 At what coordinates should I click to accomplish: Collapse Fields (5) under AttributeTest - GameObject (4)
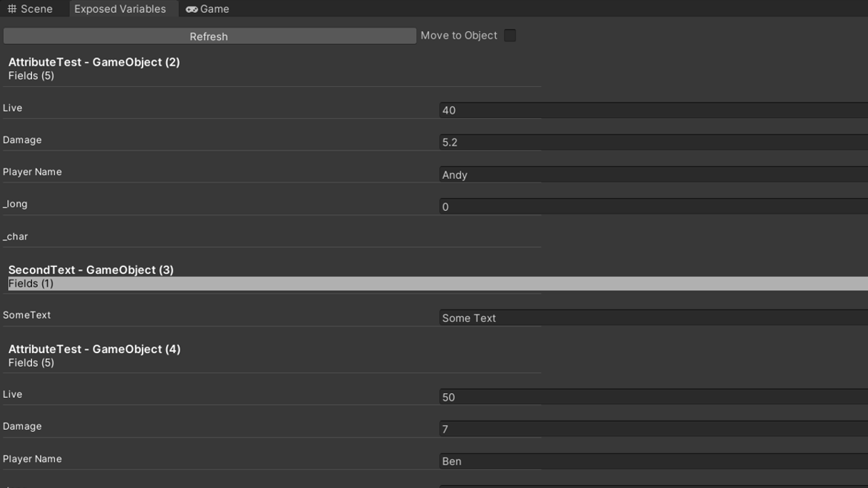31,363
